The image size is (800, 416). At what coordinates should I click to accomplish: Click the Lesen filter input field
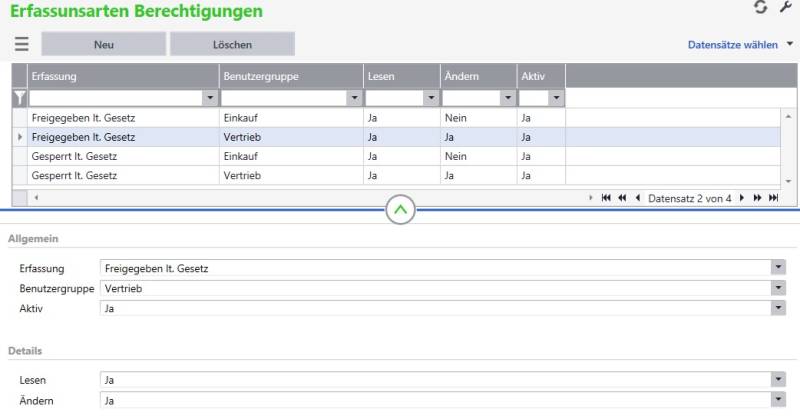click(x=394, y=98)
